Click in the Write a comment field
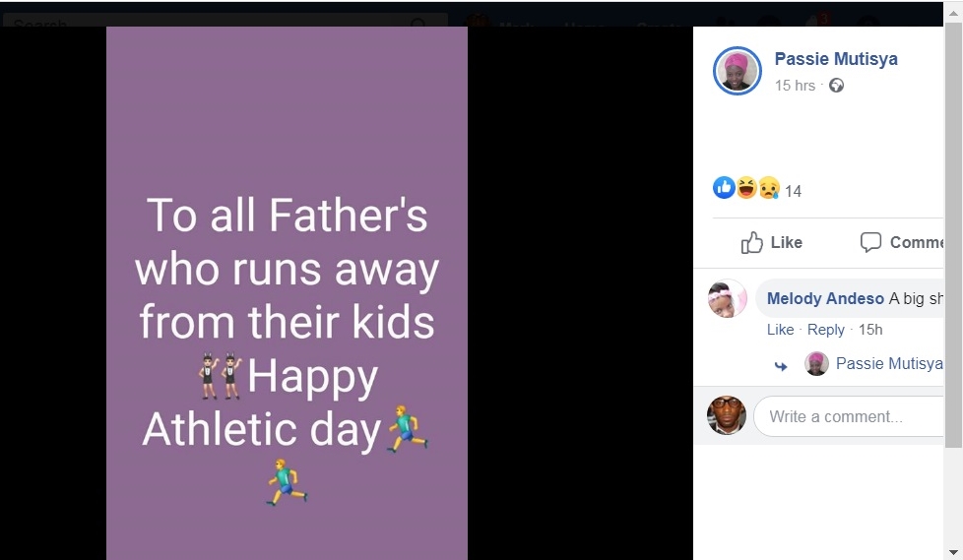Viewport: 963px width, 560px height. (x=849, y=416)
